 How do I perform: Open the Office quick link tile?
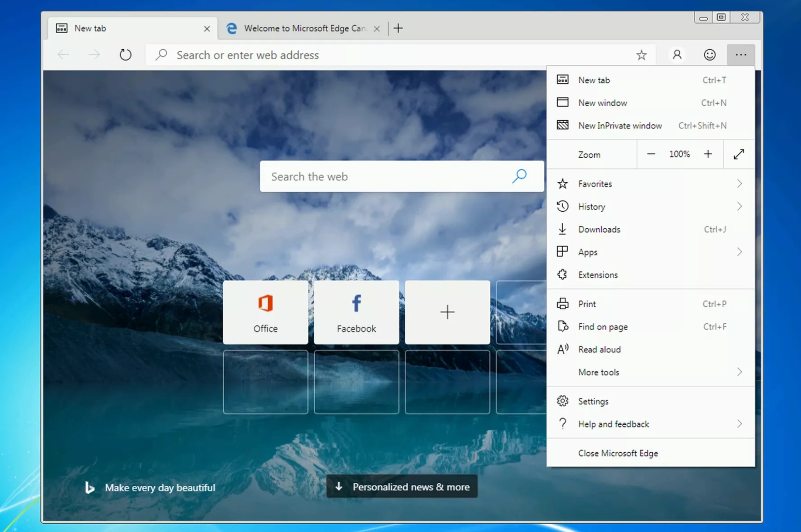pyautogui.click(x=266, y=312)
